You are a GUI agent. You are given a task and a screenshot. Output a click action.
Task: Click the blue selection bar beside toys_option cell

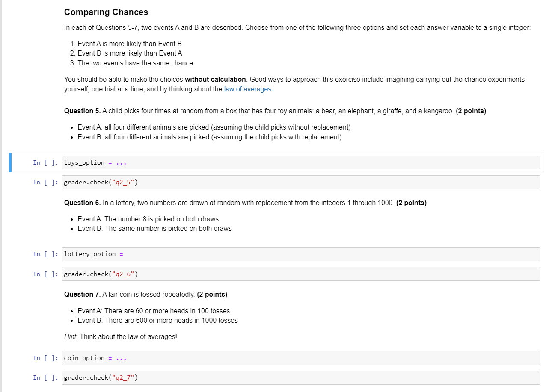tap(10, 162)
